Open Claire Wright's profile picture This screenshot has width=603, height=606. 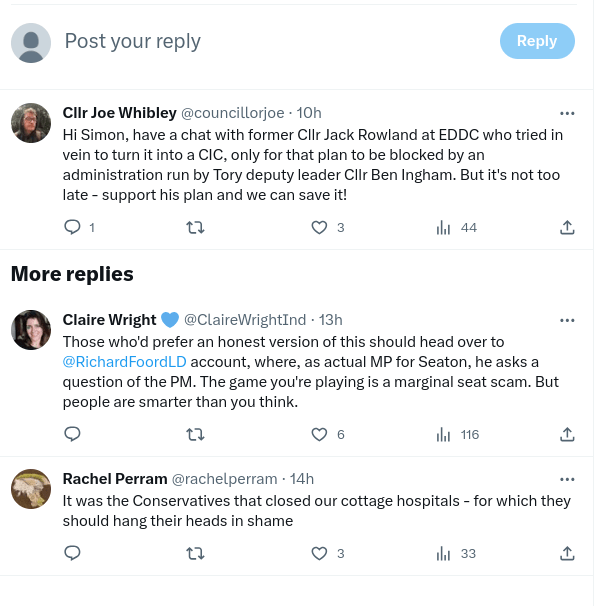[x=31, y=330]
